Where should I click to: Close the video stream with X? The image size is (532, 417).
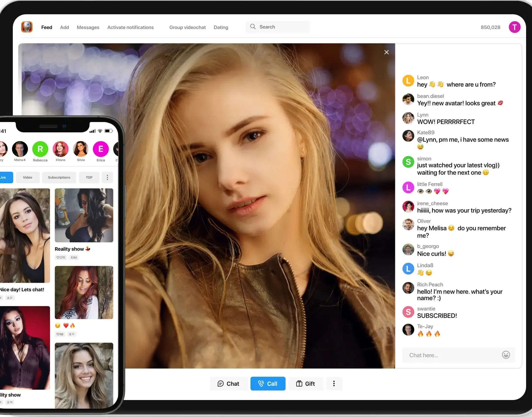click(386, 52)
